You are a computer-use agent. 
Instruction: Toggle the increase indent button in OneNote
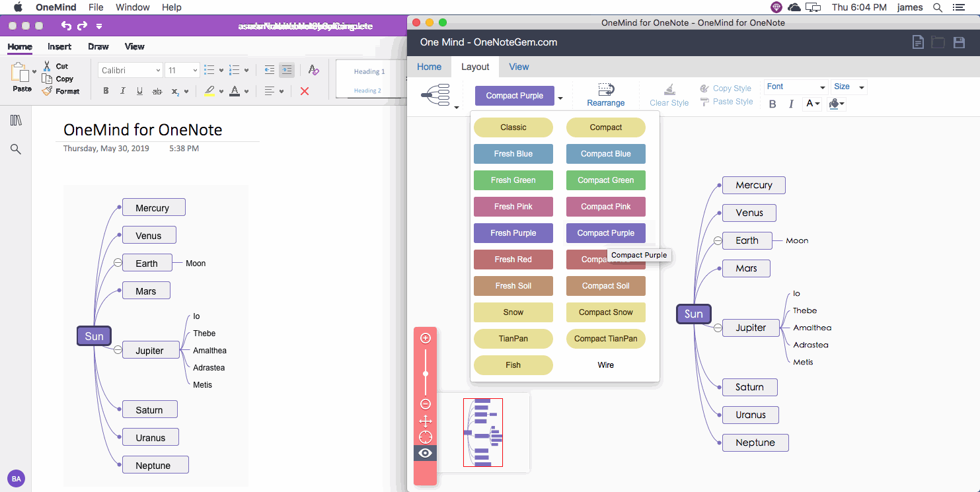click(x=287, y=70)
